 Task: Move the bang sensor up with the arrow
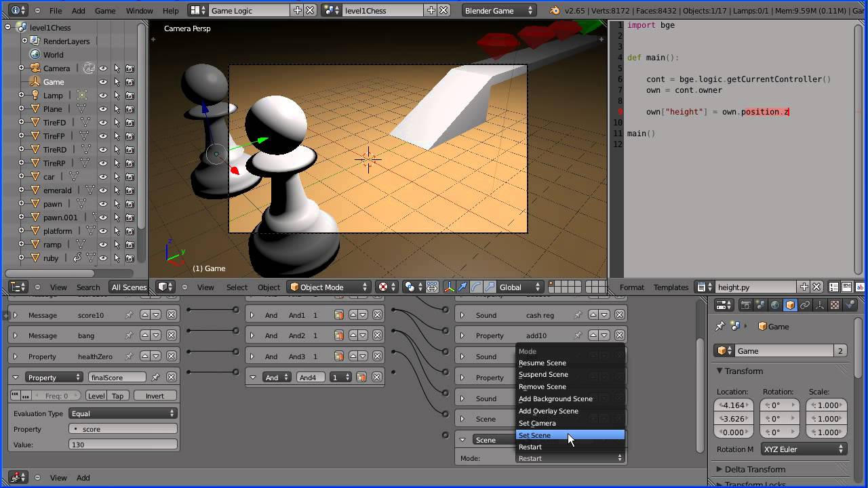point(145,335)
